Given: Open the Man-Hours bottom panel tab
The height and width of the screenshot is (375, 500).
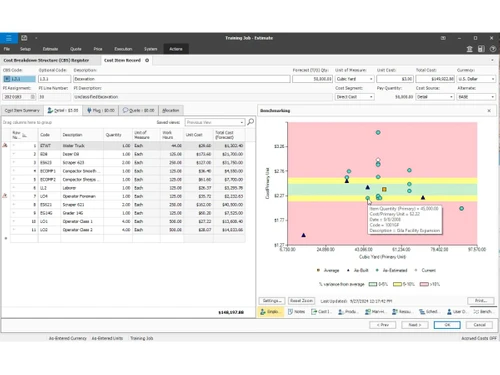Looking at the screenshot, I should (375, 312).
